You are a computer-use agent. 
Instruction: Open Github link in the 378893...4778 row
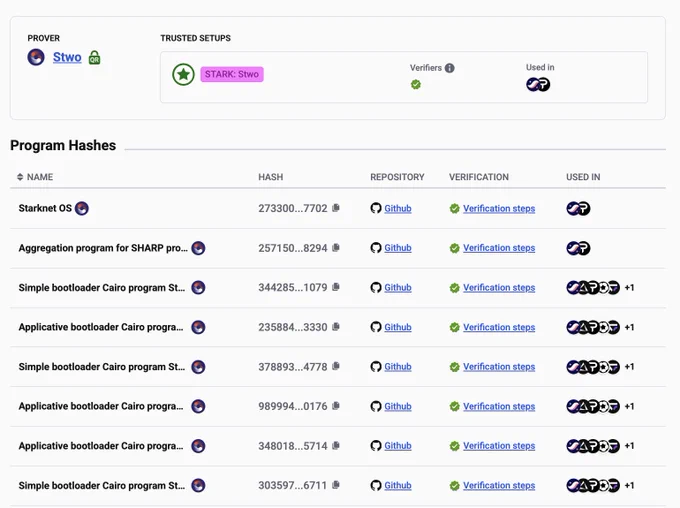[398, 367]
